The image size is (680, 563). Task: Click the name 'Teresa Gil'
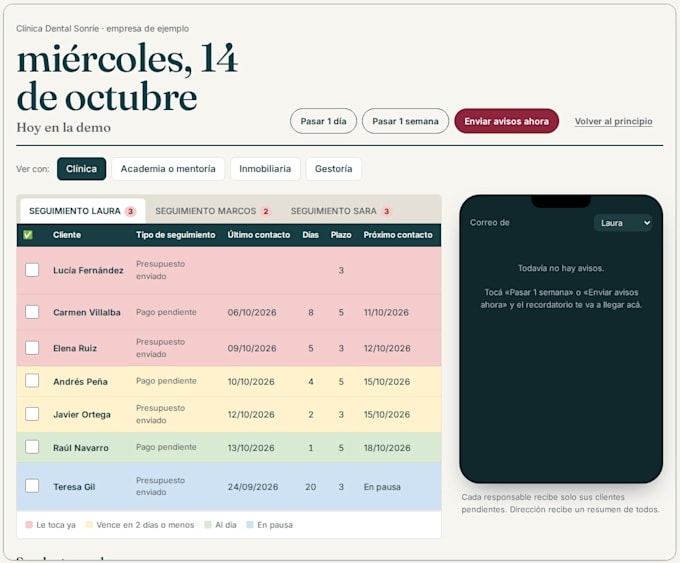pyautogui.click(x=74, y=487)
